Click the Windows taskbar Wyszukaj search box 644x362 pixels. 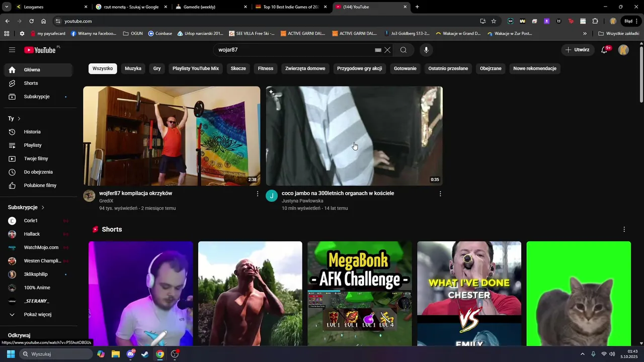(x=56, y=354)
